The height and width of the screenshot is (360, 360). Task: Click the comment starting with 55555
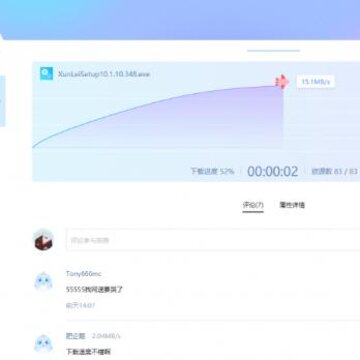(x=94, y=289)
